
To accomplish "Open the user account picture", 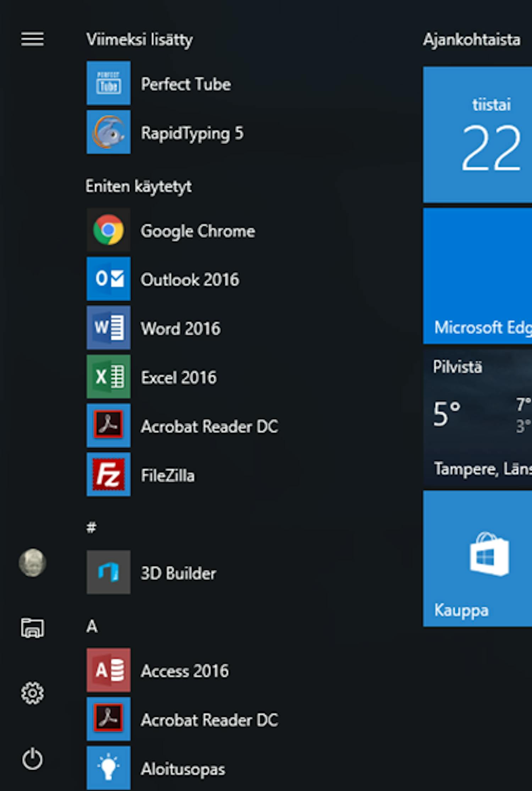I will 32,563.
